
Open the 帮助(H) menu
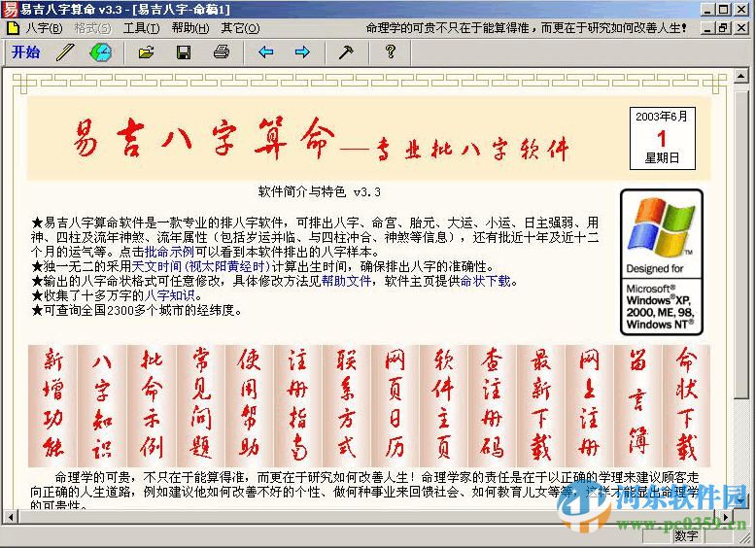pyautogui.click(x=190, y=28)
